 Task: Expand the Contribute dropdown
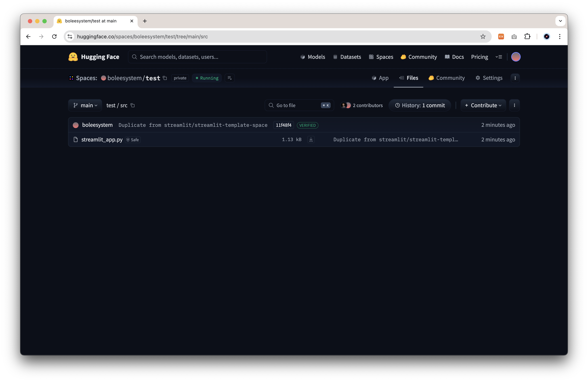[483, 105]
